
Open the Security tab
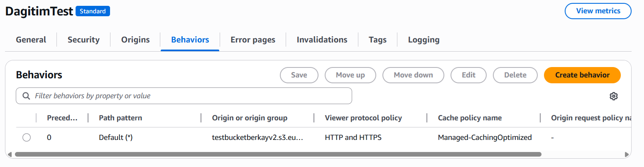pyautogui.click(x=83, y=40)
